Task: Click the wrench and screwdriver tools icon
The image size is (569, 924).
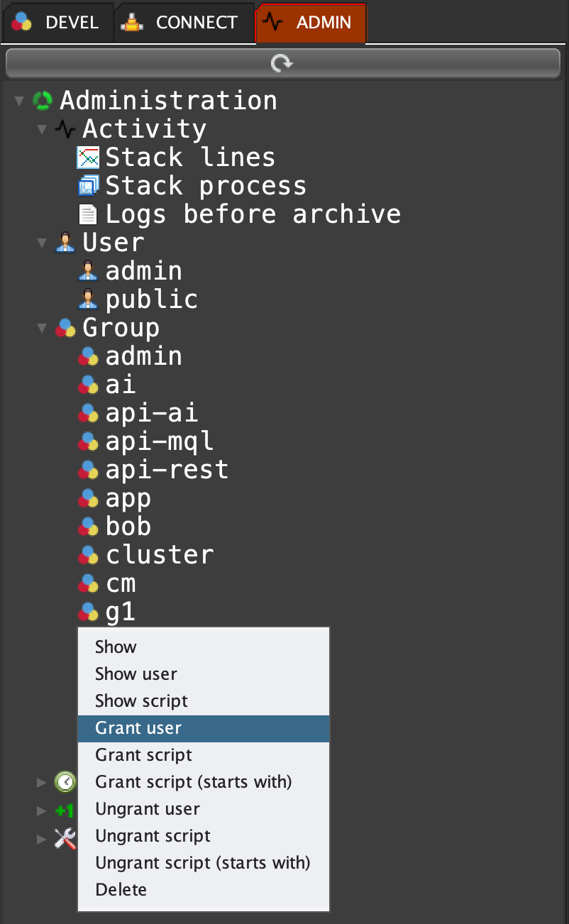Action: pos(65,839)
